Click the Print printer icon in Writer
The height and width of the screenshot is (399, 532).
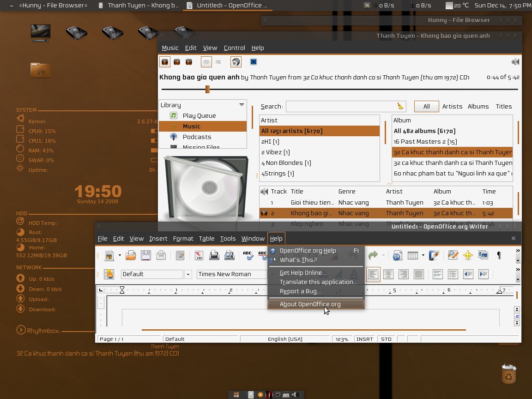click(214, 255)
